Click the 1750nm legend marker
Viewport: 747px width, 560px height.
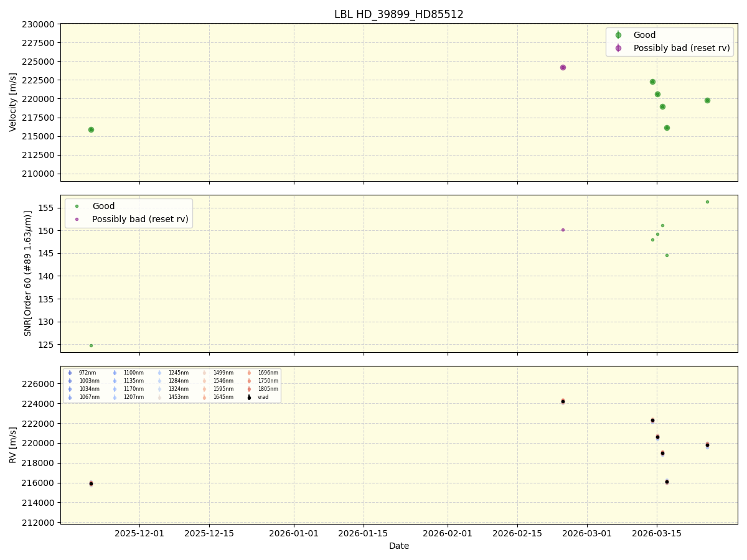pos(249,381)
